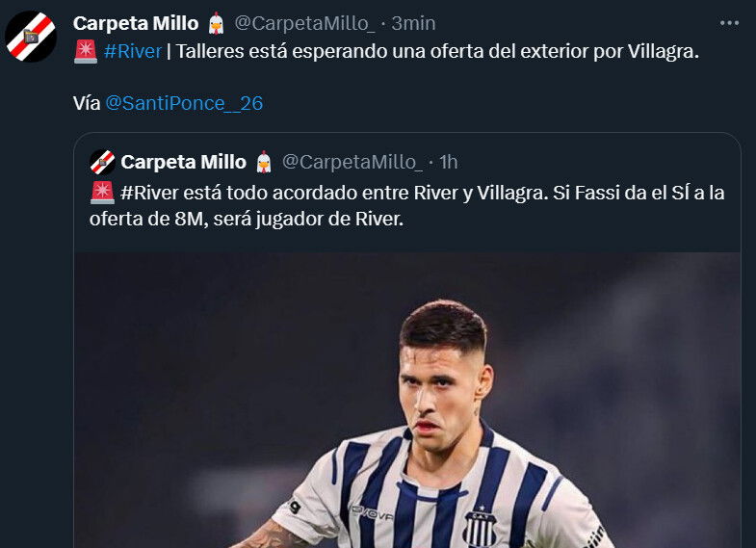Image resolution: width=756 pixels, height=548 pixels.
Task: Open Carpeta Millo profile avatar
Action: 31,37
